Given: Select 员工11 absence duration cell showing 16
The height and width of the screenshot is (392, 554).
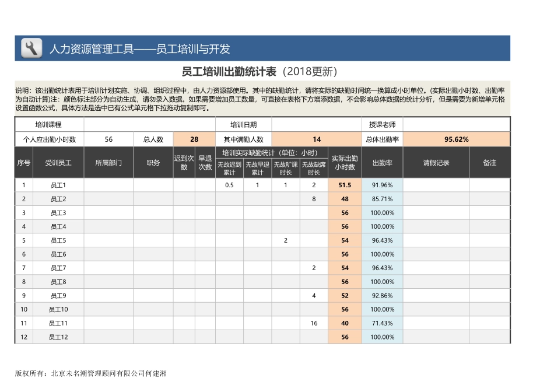Looking at the screenshot, I should (x=314, y=323).
